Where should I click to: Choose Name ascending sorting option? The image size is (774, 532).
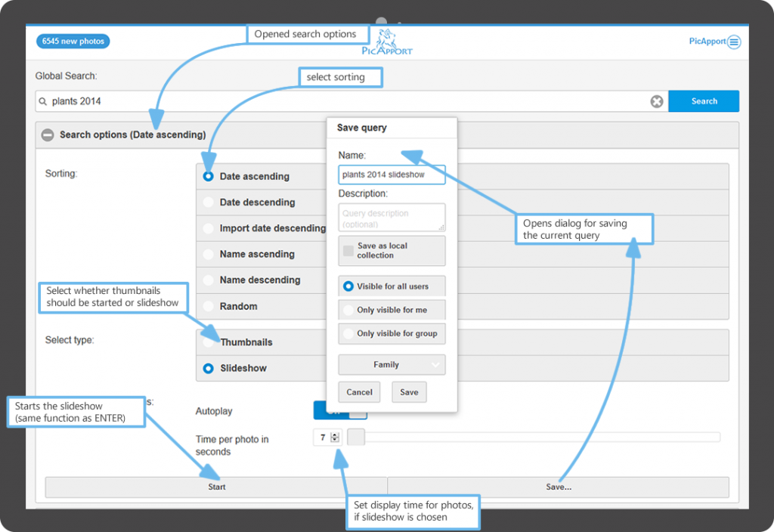209,254
